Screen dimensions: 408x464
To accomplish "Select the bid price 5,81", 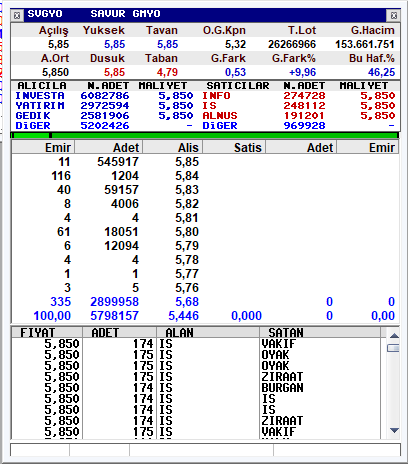I will click(187, 218).
